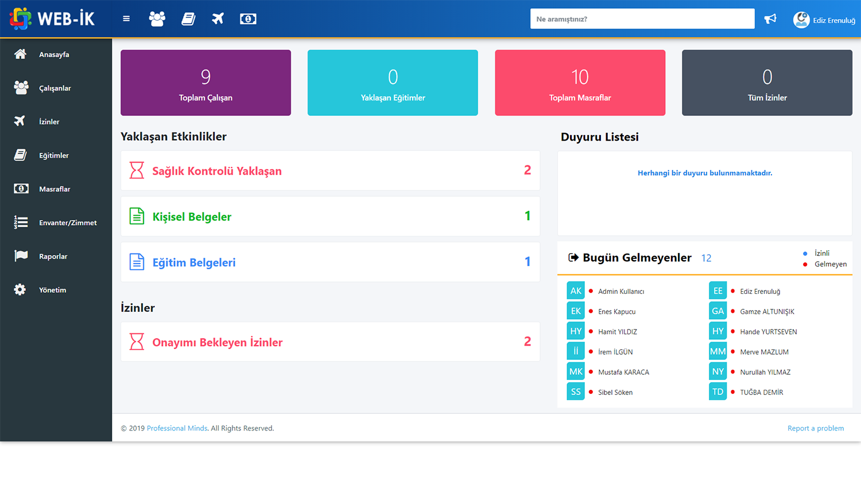This screenshot has height=504, width=861.
Task: Click the WEB-İK logo
Action: click(52, 19)
